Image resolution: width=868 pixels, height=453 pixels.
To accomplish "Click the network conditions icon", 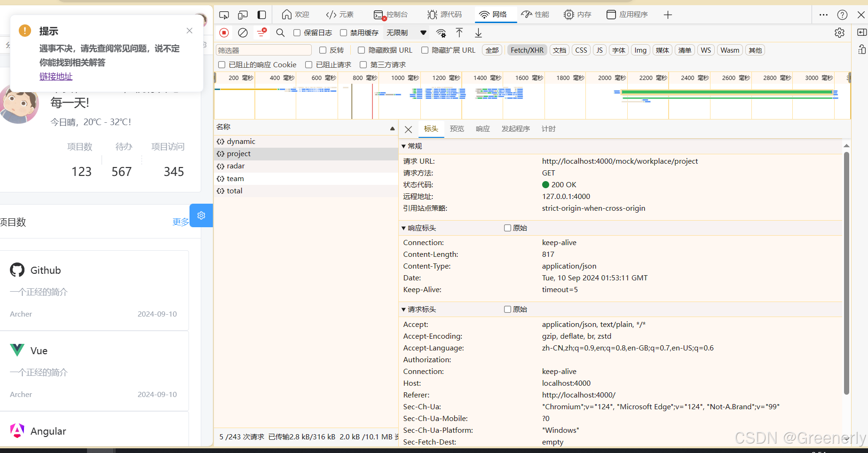I will 441,32.
